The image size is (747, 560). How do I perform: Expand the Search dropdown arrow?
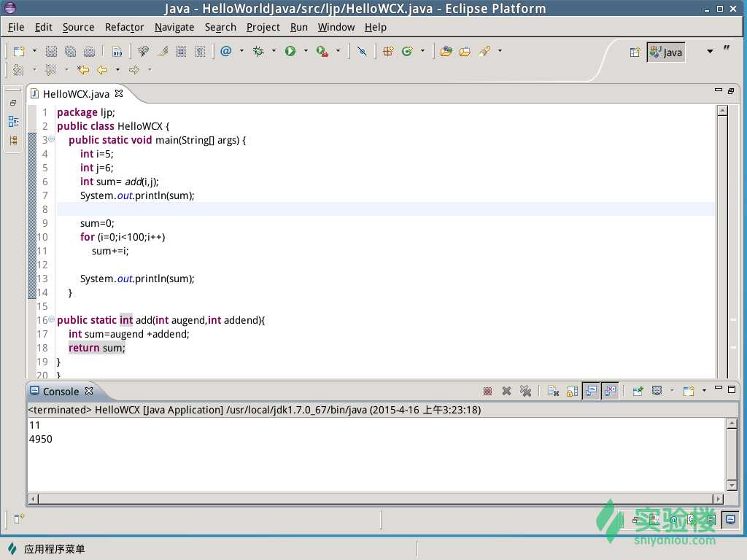[x=500, y=51]
